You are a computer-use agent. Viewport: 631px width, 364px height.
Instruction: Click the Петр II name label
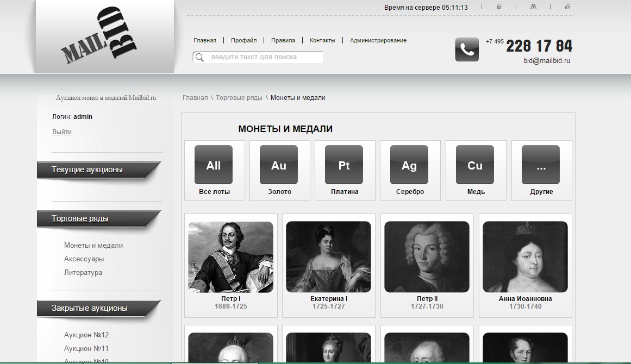(427, 299)
